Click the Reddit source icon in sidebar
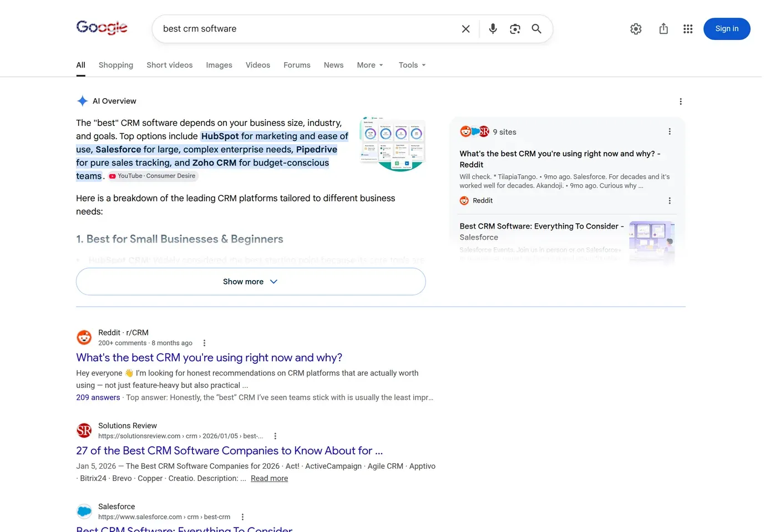The height and width of the screenshot is (532, 770). [464, 201]
